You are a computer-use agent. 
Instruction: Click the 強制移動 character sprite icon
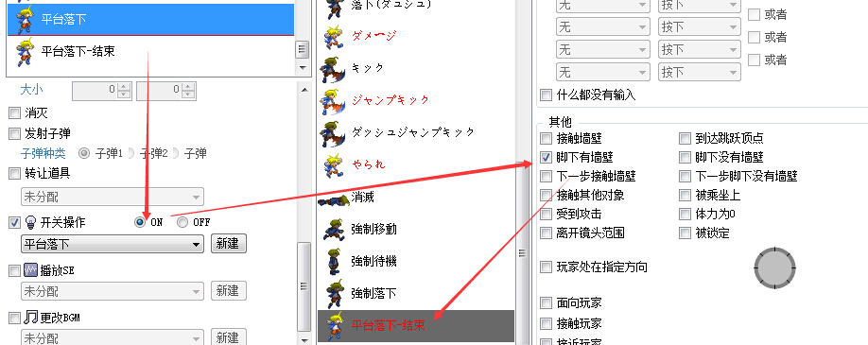pos(334,230)
